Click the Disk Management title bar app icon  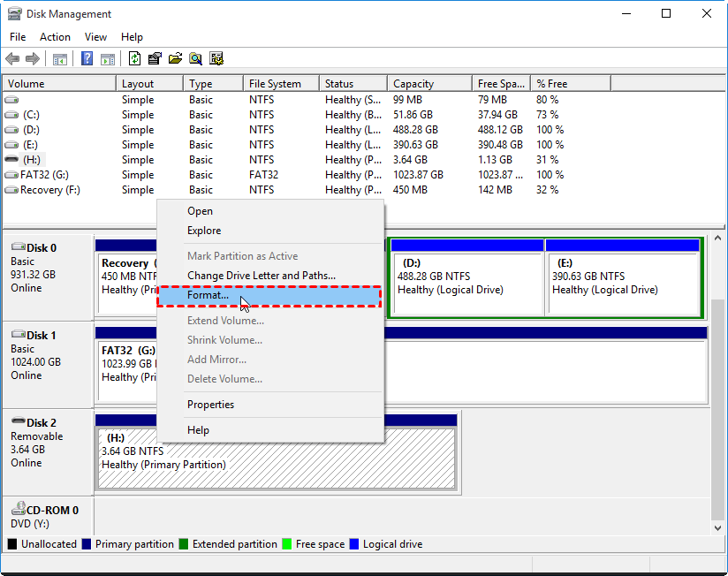tap(14, 14)
